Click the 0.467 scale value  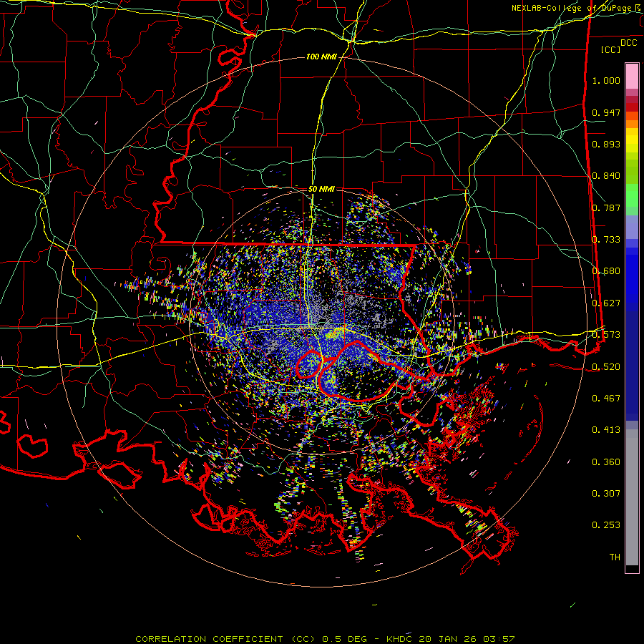point(606,399)
